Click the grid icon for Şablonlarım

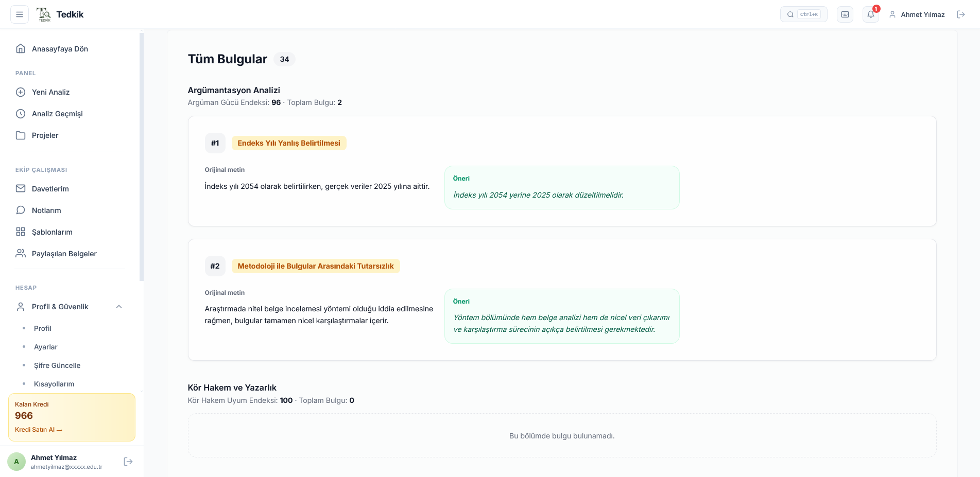[21, 232]
